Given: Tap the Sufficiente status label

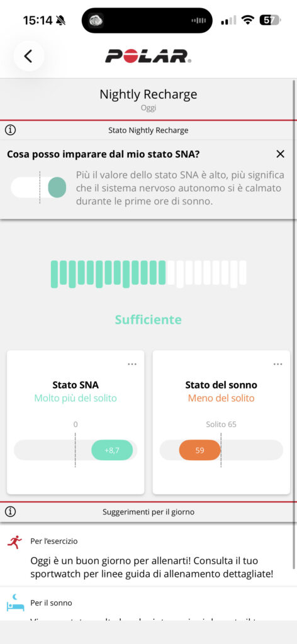Looking at the screenshot, I should [148, 319].
